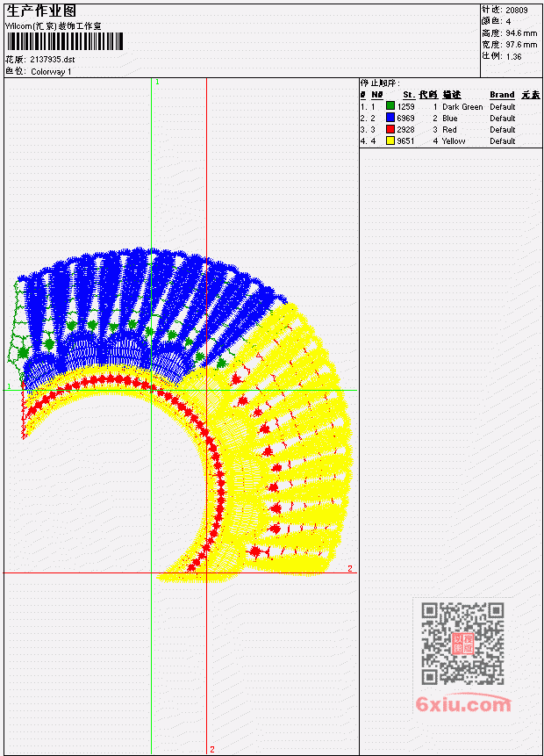This screenshot has height=756, width=544.
Task: Click the 'St.' column header
Action: [409, 95]
